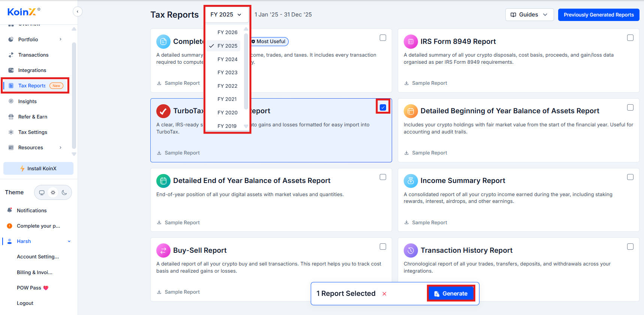Click the Integrations icon in sidebar
This screenshot has height=315, width=644.
coord(11,70)
